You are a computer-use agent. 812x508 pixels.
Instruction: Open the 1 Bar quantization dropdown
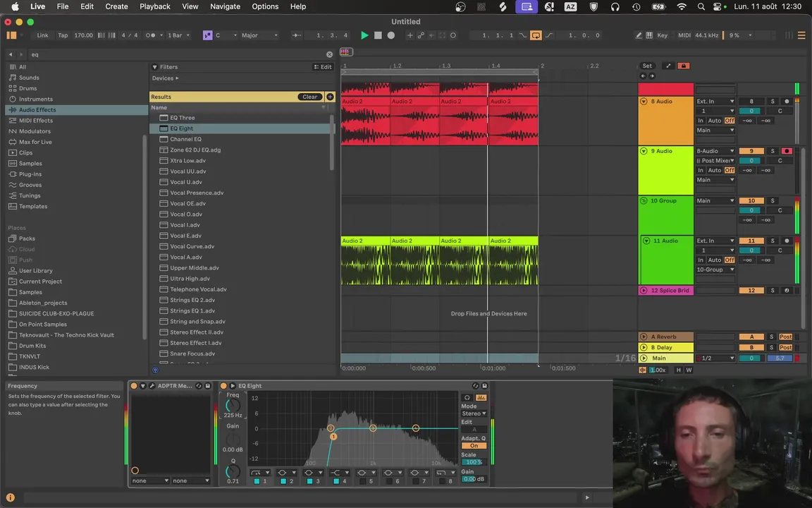[x=178, y=35]
